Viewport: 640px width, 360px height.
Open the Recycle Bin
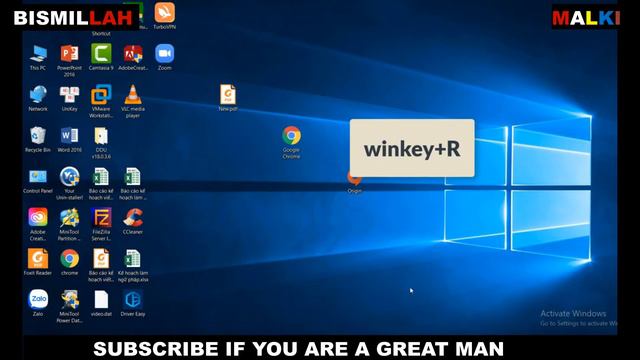pos(38,136)
